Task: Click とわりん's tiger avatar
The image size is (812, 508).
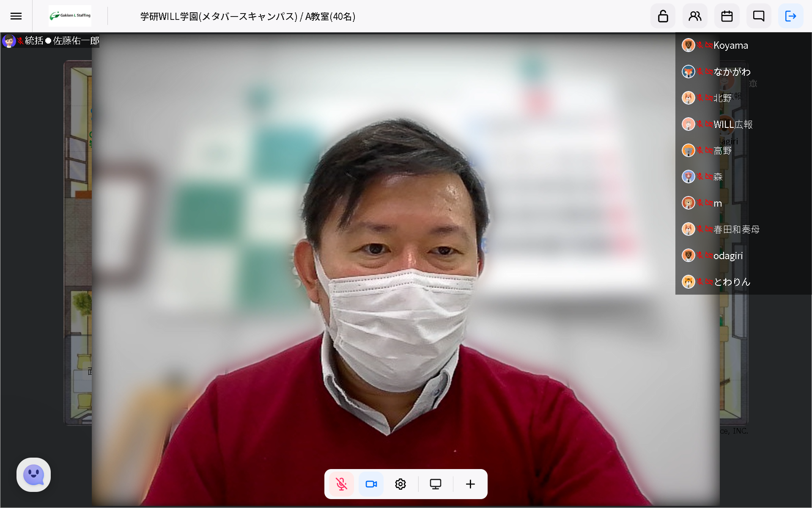Action: [688, 282]
